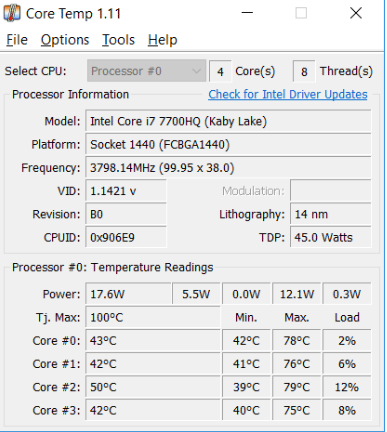Close the Core Temp window

(356, 13)
